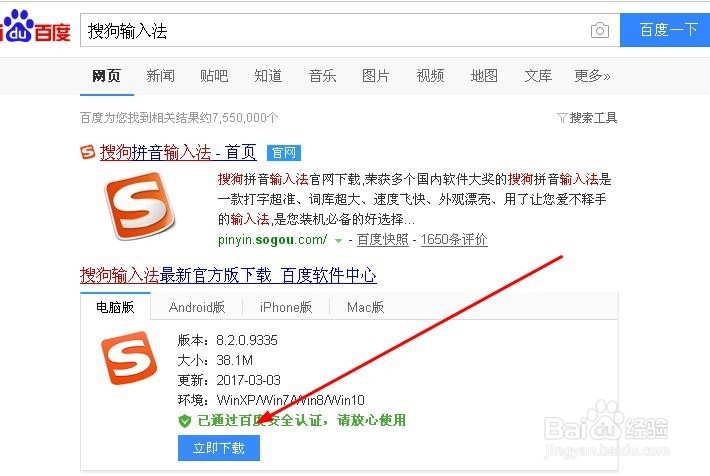Image resolution: width=710 pixels, height=476 pixels.
Task: Open the 音乐 tab
Action: (x=322, y=76)
